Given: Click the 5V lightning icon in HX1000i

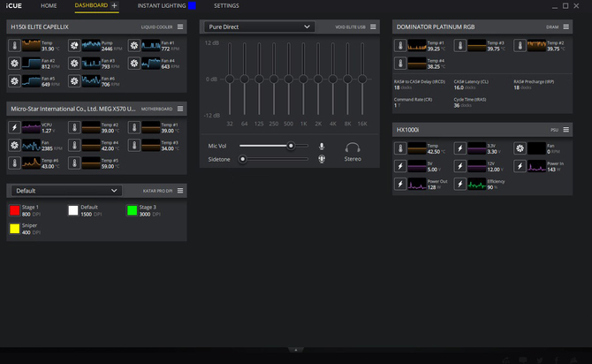Looking at the screenshot, I should point(400,166).
